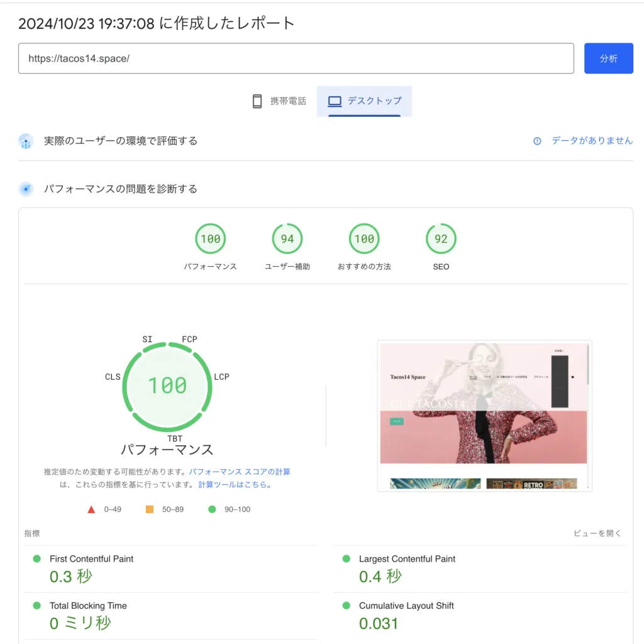Click the 0 ミリ秒 TBT value
The width and height of the screenshot is (644, 644).
80,623
